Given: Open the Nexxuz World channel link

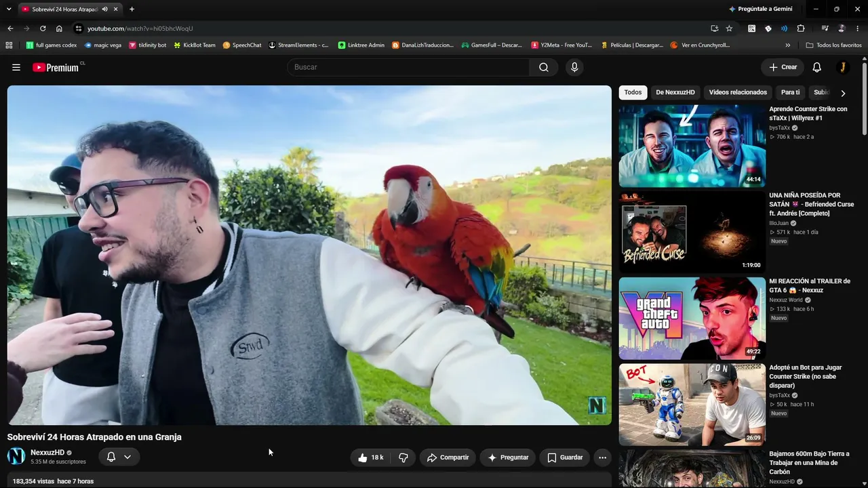Looking at the screenshot, I should 785,300.
